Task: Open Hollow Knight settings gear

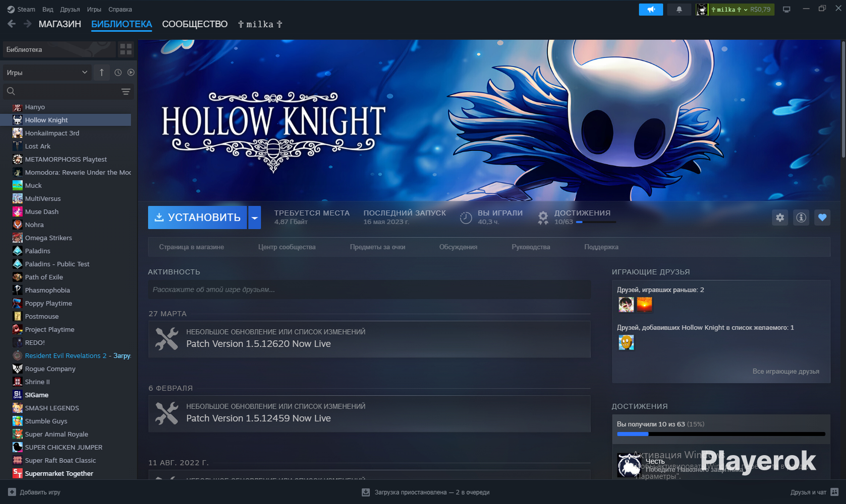Action: (x=780, y=218)
